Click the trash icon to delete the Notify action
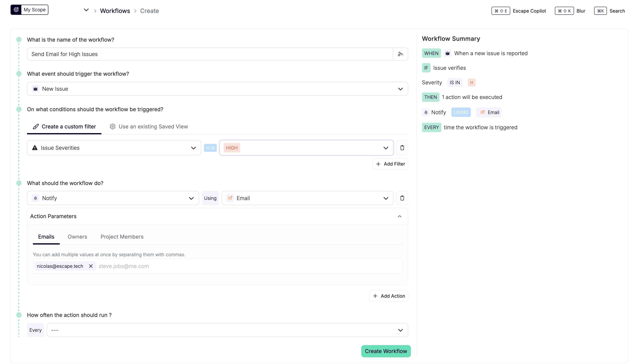 [x=402, y=198]
